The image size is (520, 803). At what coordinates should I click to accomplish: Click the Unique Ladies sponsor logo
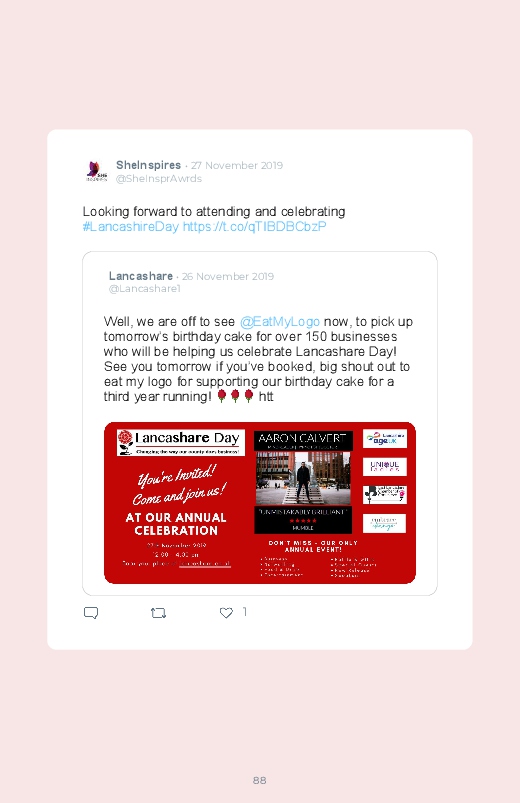(385, 467)
